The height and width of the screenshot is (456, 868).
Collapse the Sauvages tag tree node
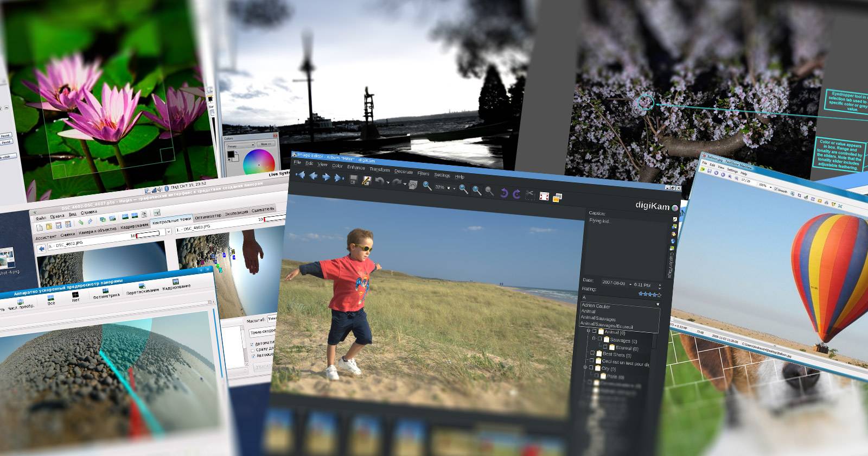594,339
